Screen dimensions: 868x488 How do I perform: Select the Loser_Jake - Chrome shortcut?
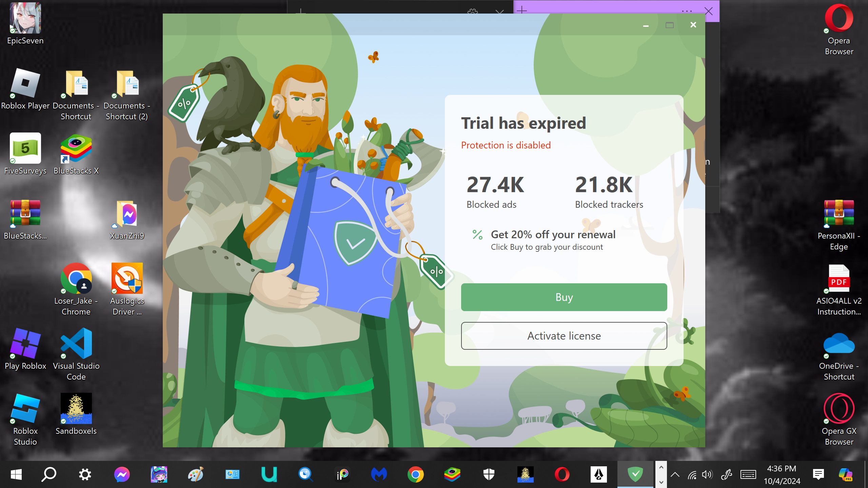point(76,289)
